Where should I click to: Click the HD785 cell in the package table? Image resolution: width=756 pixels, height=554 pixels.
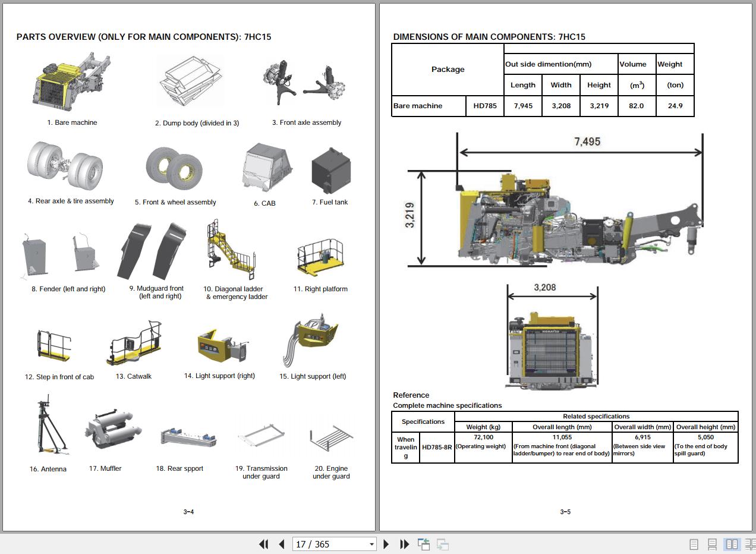click(485, 106)
